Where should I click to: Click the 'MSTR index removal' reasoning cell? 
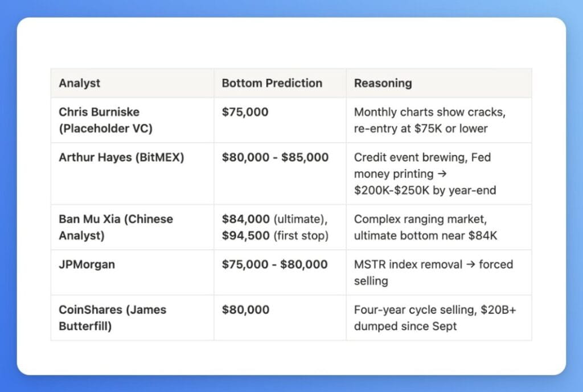[433, 272]
